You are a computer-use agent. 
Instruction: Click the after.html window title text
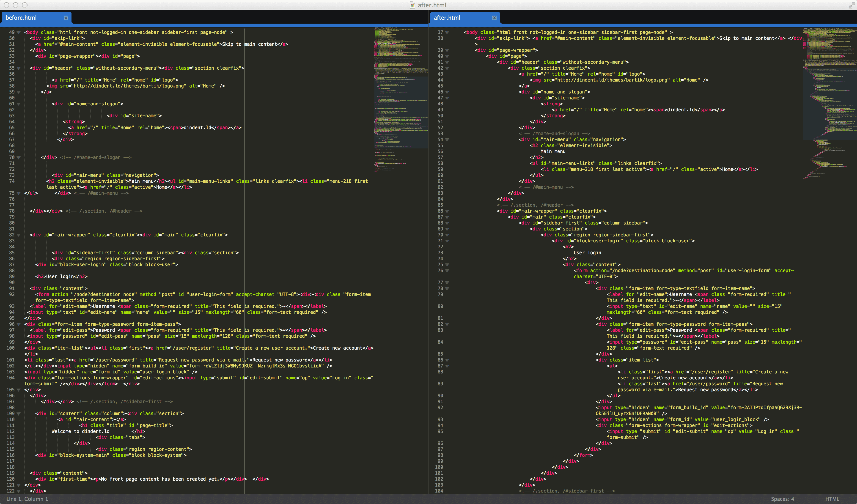click(x=432, y=5)
